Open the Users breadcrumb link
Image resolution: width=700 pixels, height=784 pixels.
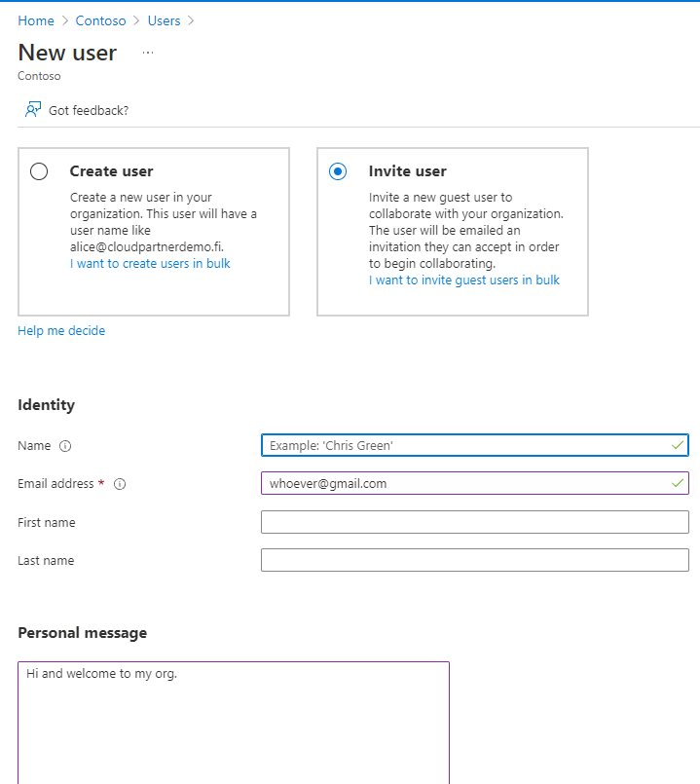[x=164, y=20]
